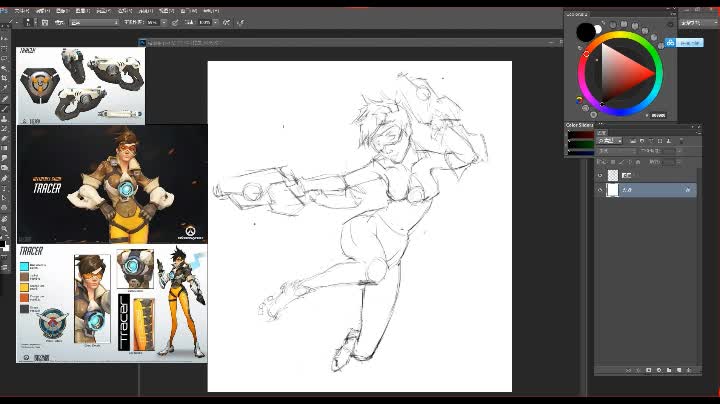
Task: Select the Hand tool
Action: [x=6, y=220]
